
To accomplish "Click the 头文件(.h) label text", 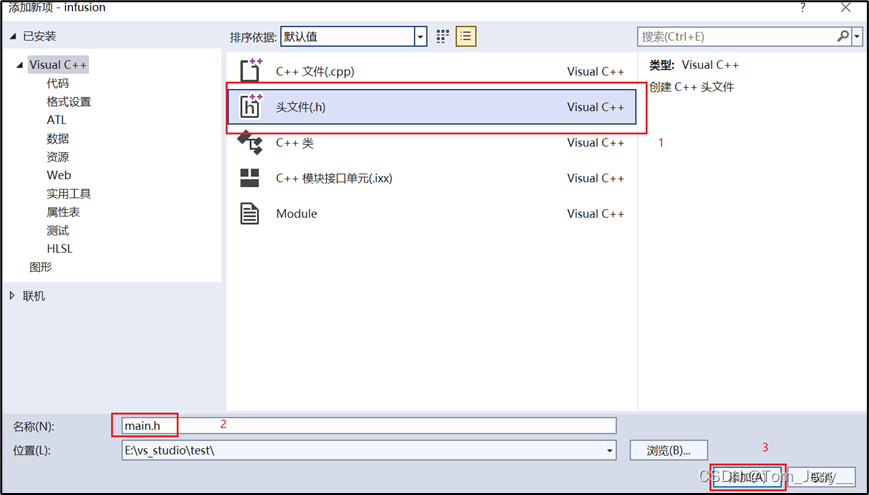I will (300, 107).
